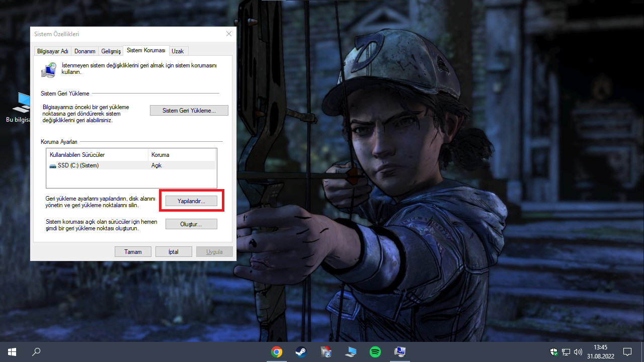Click the Yapılandır... button

(192, 201)
